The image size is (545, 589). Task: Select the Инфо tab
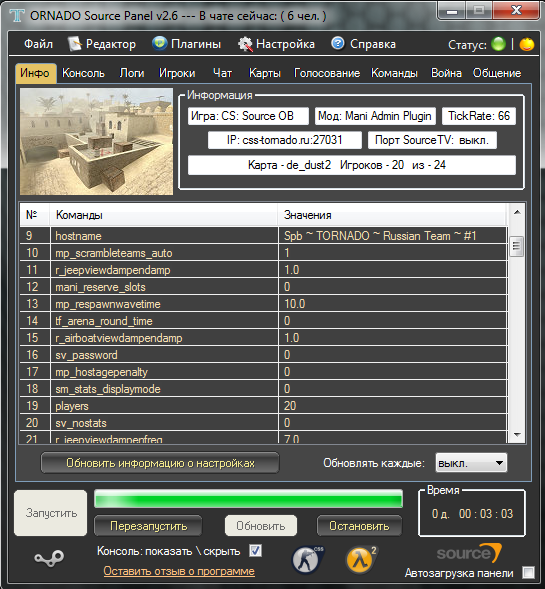tap(35, 73)
